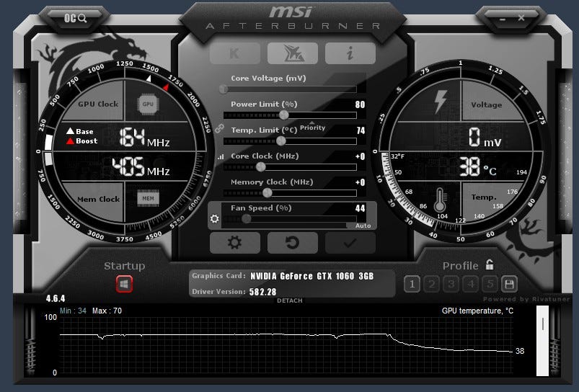The height and width of the screenshot is (392, 579).
Task: Click the Core Clock value +0
Action: 360,156
